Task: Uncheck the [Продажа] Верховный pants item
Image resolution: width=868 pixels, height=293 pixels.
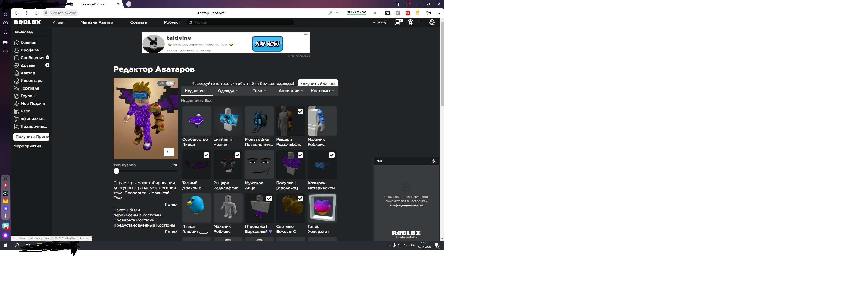Action: (269, 199)
